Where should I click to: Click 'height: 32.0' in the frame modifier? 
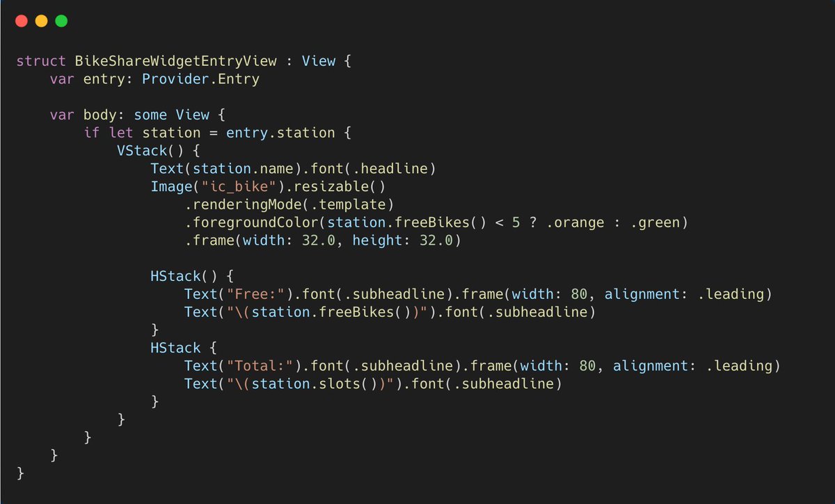point(402,241)
